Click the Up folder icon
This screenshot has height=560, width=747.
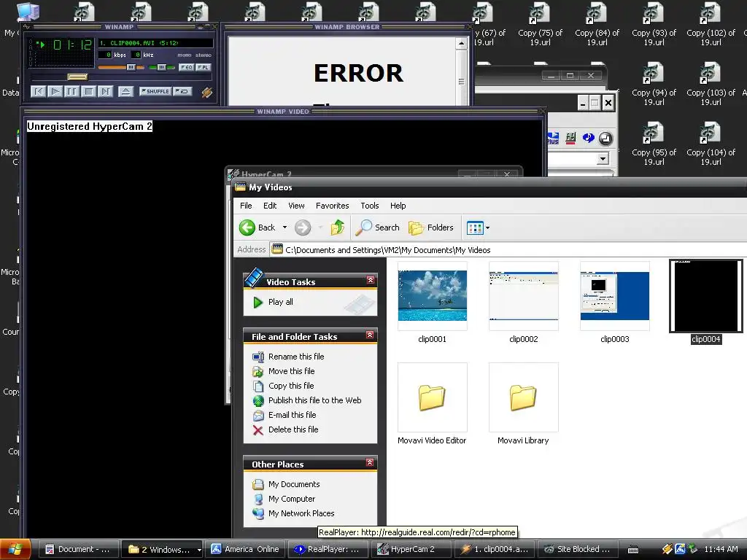coord(337,227)
